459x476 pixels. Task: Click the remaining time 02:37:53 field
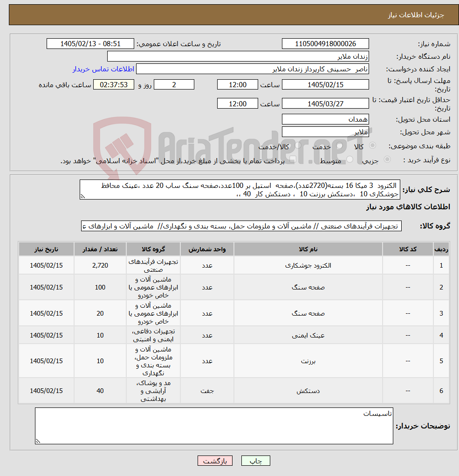tap(113, 85)
